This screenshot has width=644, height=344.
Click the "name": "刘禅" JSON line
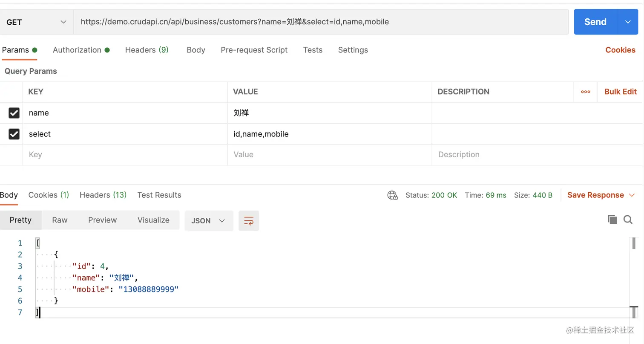(x=106, y=278)
